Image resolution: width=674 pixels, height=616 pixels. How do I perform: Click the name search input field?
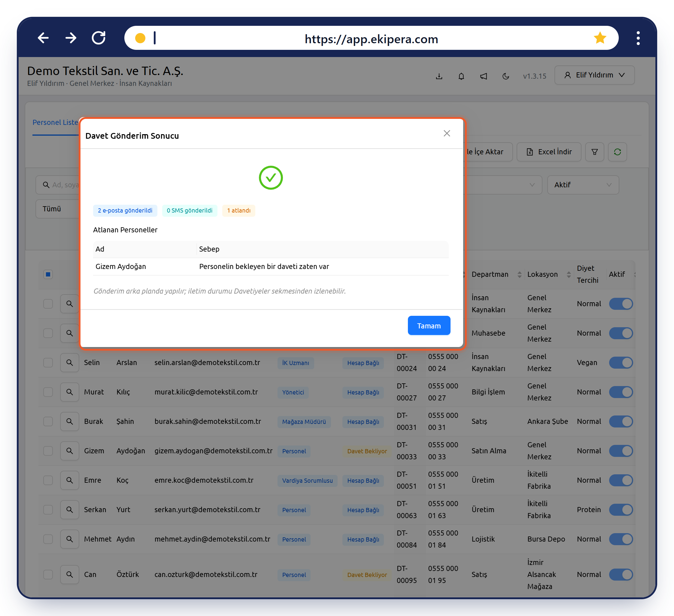(x=57, y=185)
